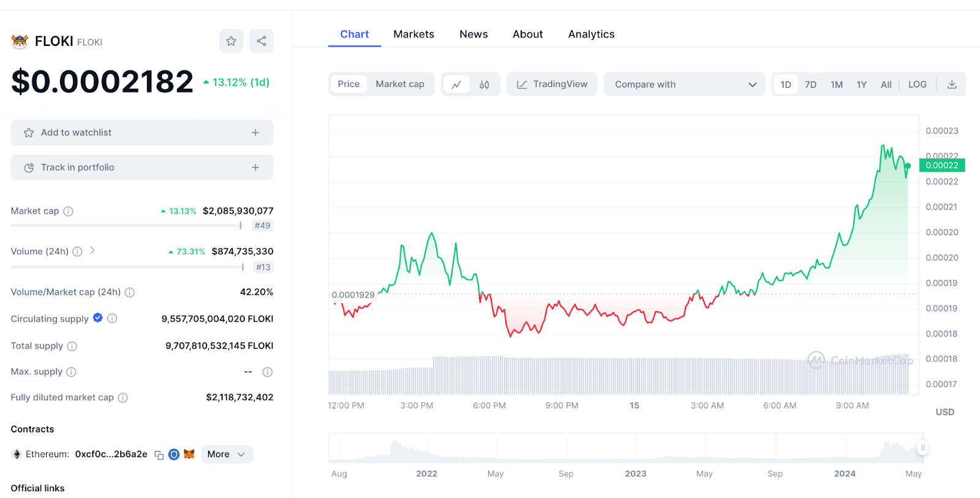This screenshot has height=498, width=980.
Task: Select the 7D time range
Action: [811, 85]
